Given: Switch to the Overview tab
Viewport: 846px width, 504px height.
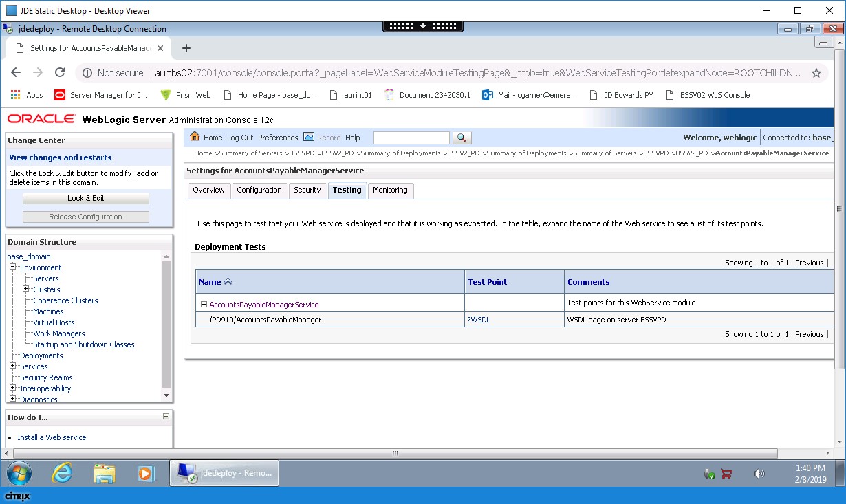Looking at the screenshot, I should tap(208, 190).
